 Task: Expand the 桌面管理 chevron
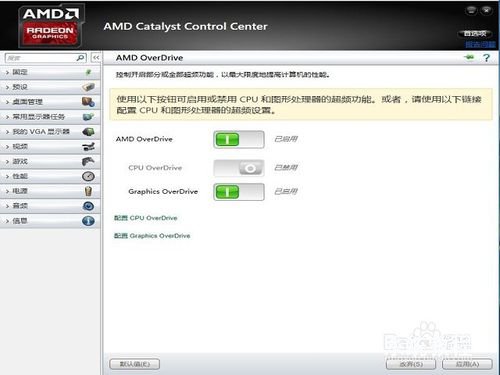coord(7,102)
